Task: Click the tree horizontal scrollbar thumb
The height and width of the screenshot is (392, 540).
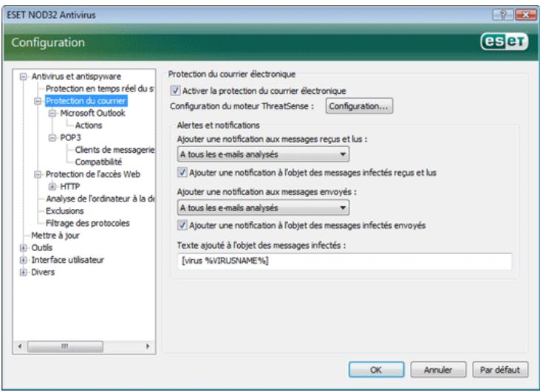Action: pos(65,346)
